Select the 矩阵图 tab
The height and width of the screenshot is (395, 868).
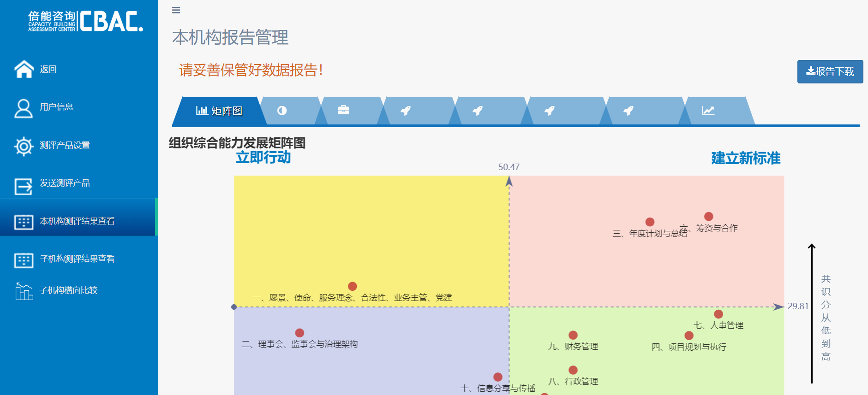[219, 111]
